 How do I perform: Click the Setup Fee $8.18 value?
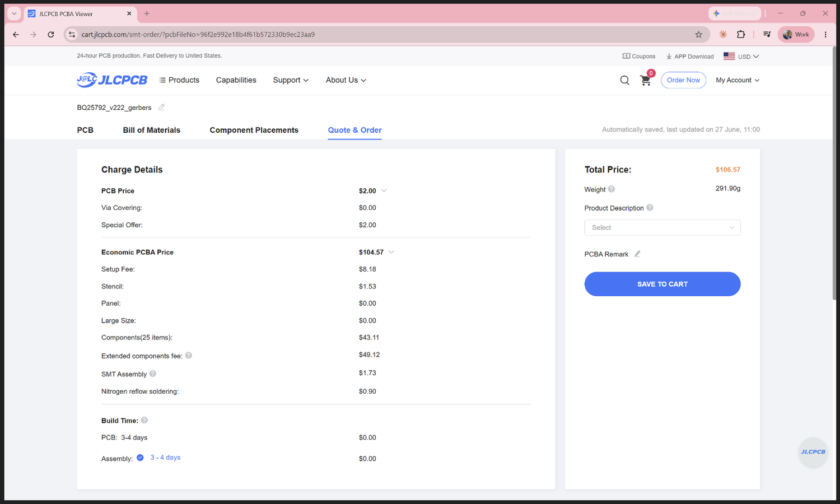tap(367, 269)
